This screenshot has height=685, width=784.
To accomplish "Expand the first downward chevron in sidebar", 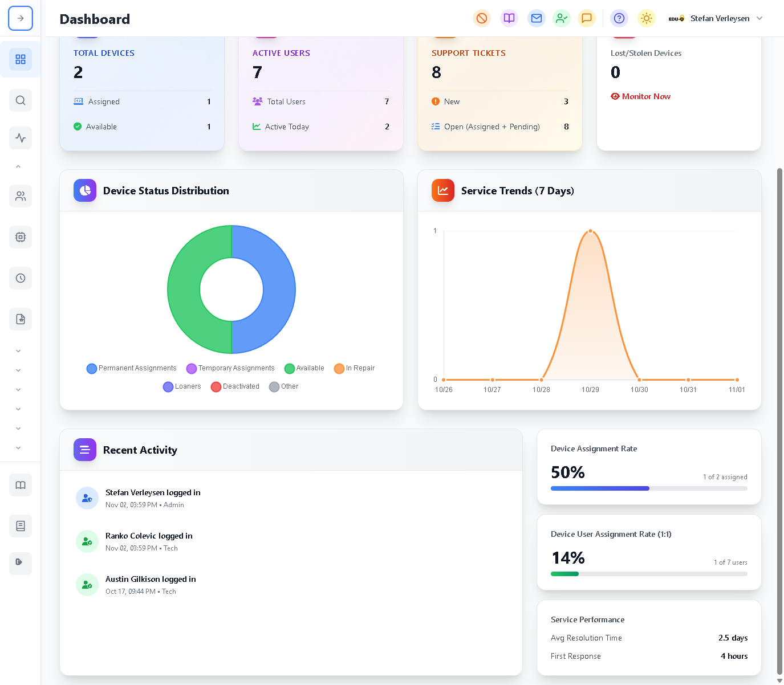I will 18,350.
